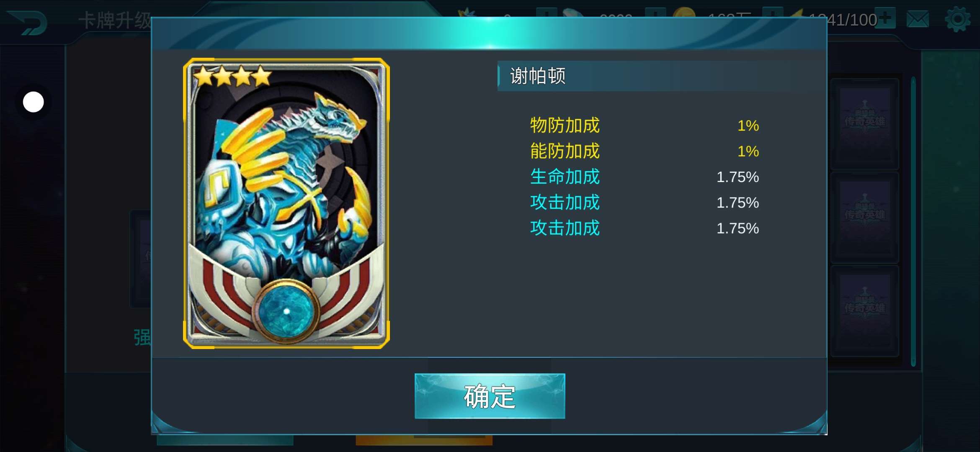
Task: Select the first 传奇英雄 card slot
Action: 864,123
